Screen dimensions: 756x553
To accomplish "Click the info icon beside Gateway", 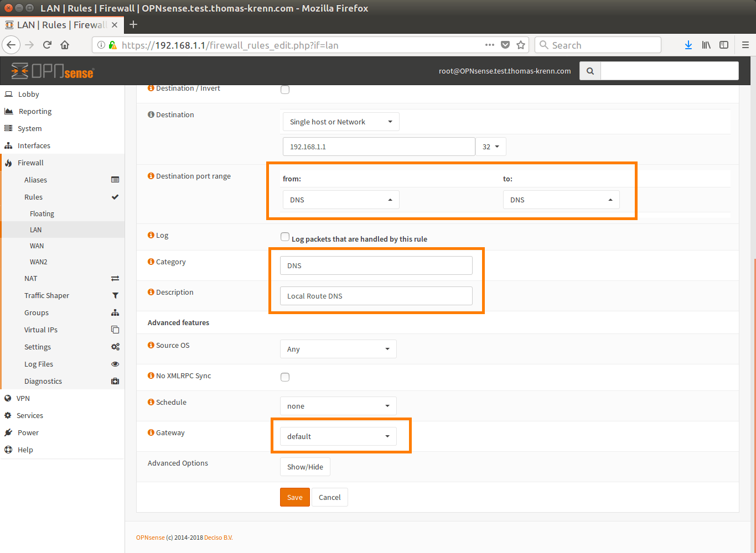I will coord(151,432).
